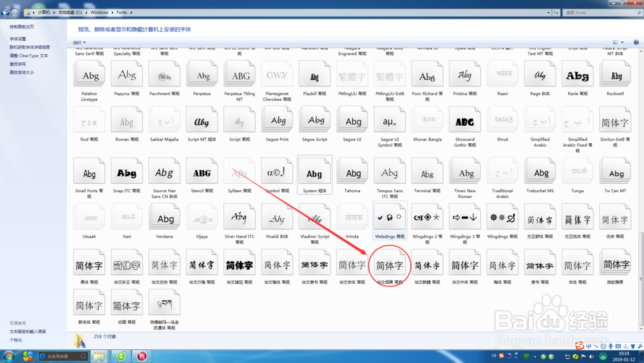Select the Times New Roman font icon
This screenshot has width=644, height=363.
click(x=465, y=172)
